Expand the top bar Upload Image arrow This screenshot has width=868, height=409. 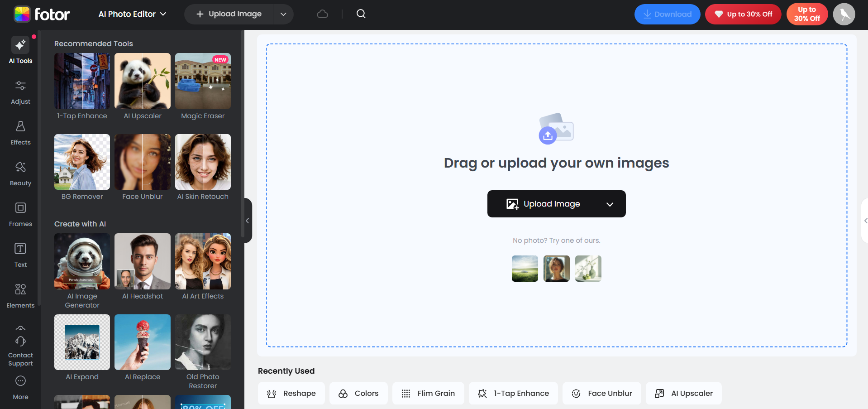click(x=283, y=14)
